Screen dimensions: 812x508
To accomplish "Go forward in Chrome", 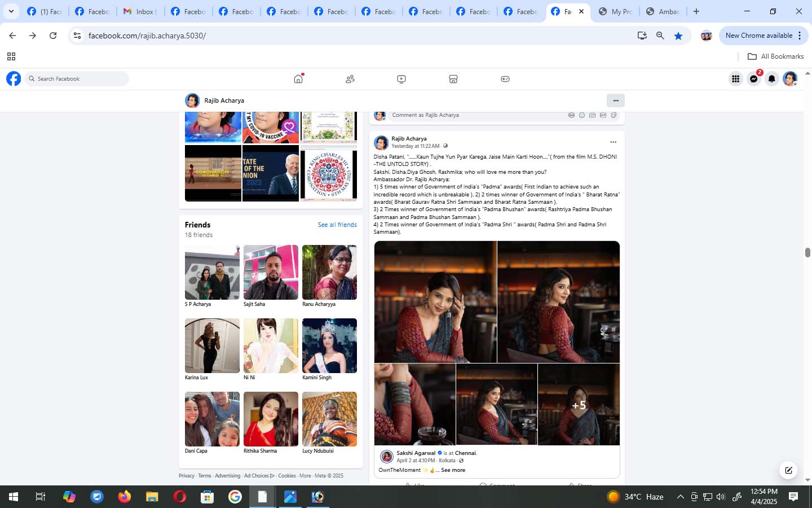I will coord(33,36).
